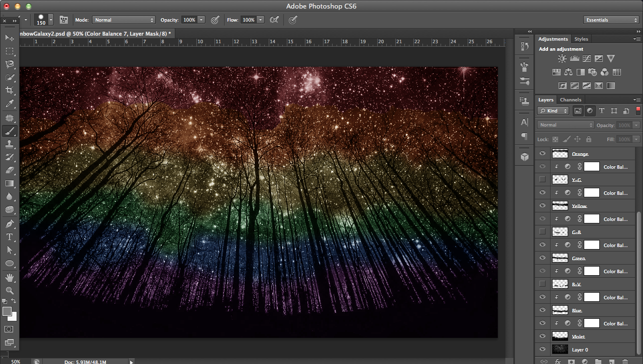Click the zoom percentage field 50%
Image resolution: width=643 pixels, height=364 pixels.
[16, 361]
